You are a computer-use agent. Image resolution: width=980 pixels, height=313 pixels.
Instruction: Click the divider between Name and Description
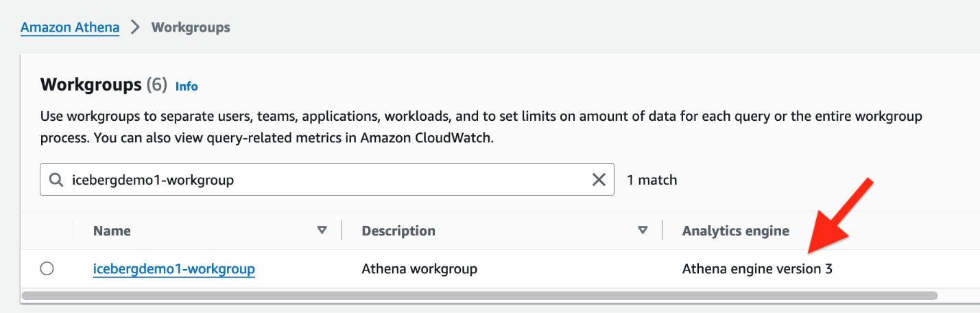342,231
